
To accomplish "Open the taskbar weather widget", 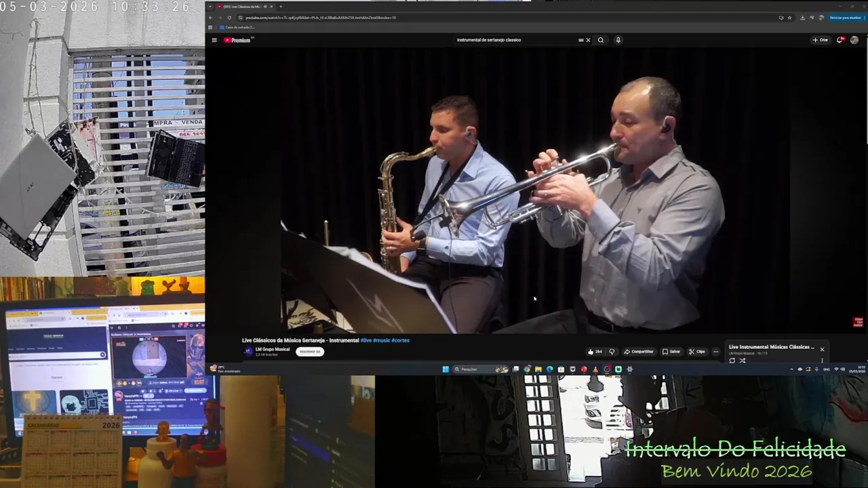I will tap(226, 369).
